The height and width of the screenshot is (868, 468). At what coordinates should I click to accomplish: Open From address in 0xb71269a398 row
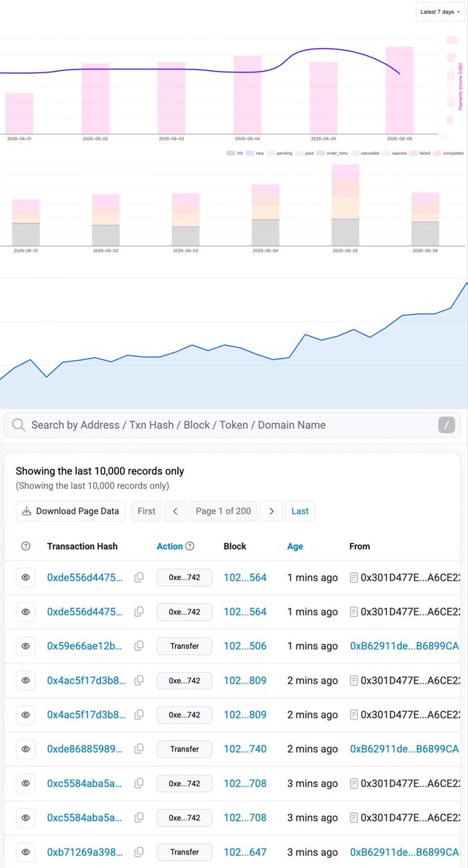(x=404, y=852)
